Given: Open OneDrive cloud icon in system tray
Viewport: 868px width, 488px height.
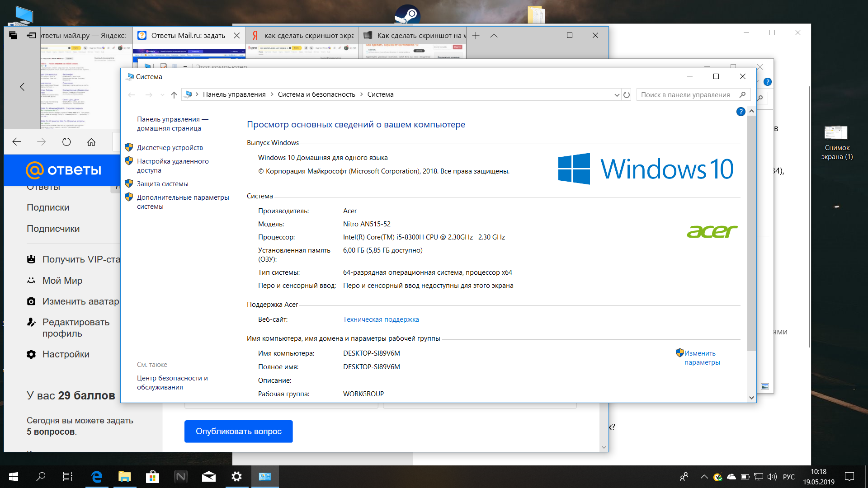Looking at the screenshot, I should pos(731,477).
